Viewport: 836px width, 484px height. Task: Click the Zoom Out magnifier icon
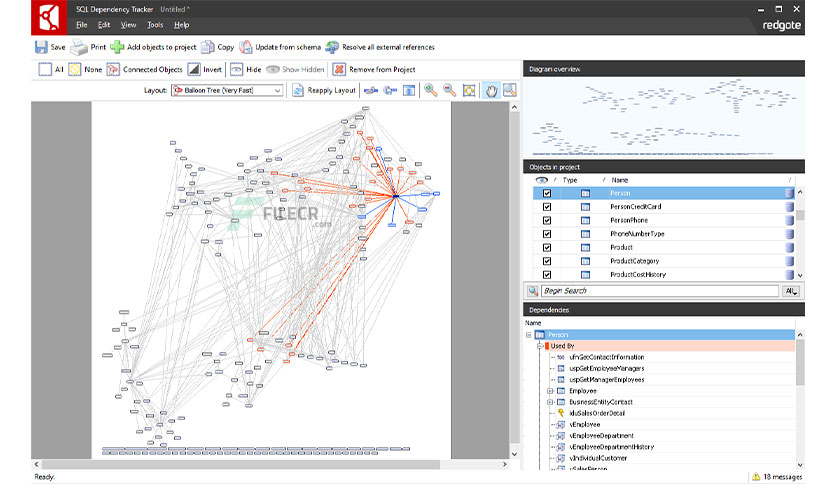(449, 90)
